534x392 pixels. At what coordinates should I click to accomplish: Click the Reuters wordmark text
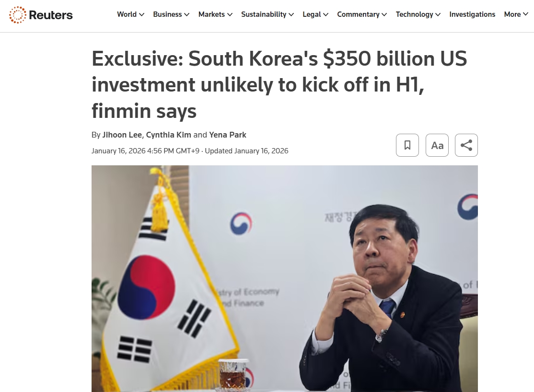tap(51, 15)
